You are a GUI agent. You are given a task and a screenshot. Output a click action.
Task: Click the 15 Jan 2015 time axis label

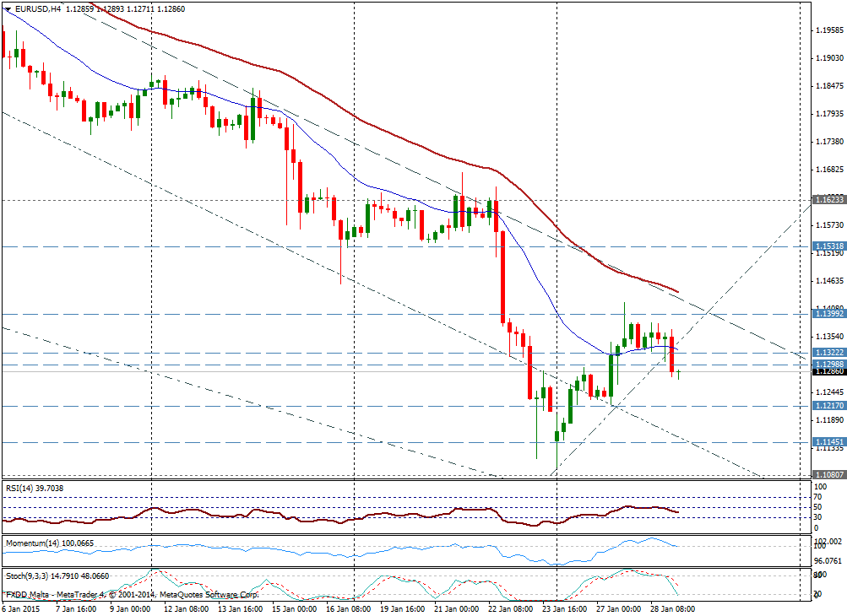coord(292,608)
